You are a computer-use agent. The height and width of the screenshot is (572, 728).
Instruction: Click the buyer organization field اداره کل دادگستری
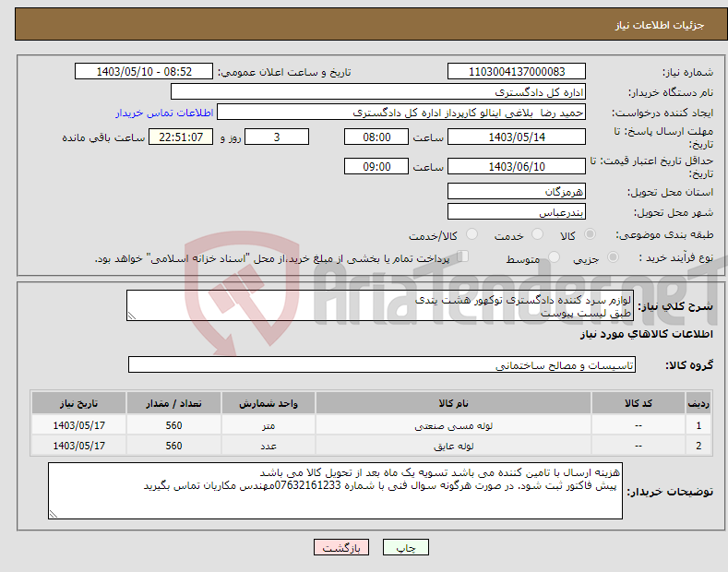tap(378, 91)
